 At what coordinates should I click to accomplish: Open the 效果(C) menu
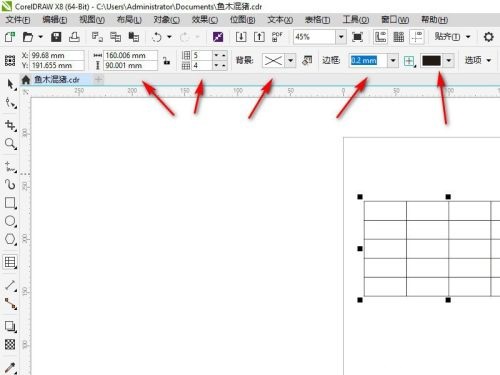(x=205, y=20)
